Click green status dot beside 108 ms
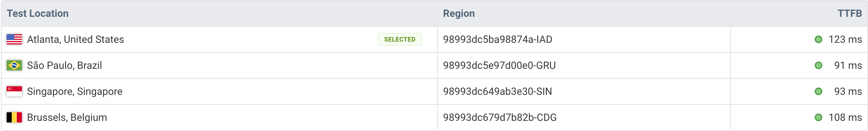This screenshot has width=868, height=131. (818, 117)
